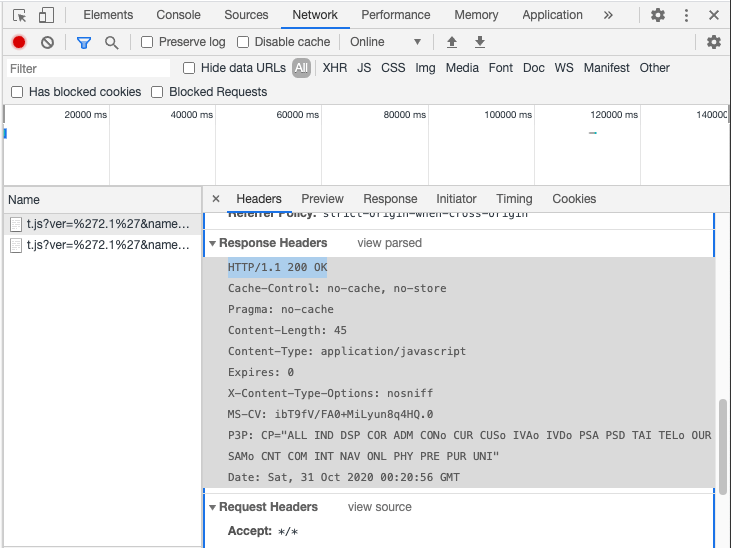This screenshot has width=731, height=548.
Task: Click view parsed for response headers
Action: click(x=389, y=243)
